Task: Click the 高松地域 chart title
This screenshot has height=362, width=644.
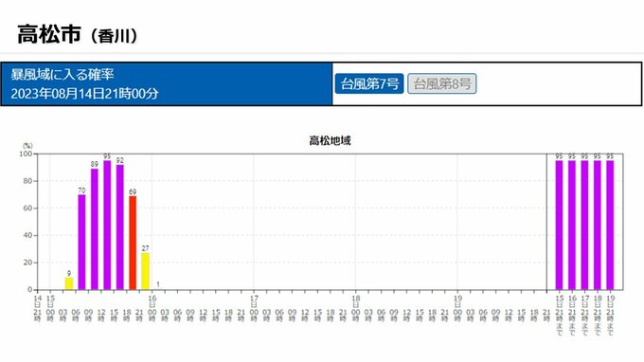Action: [330, 140]
